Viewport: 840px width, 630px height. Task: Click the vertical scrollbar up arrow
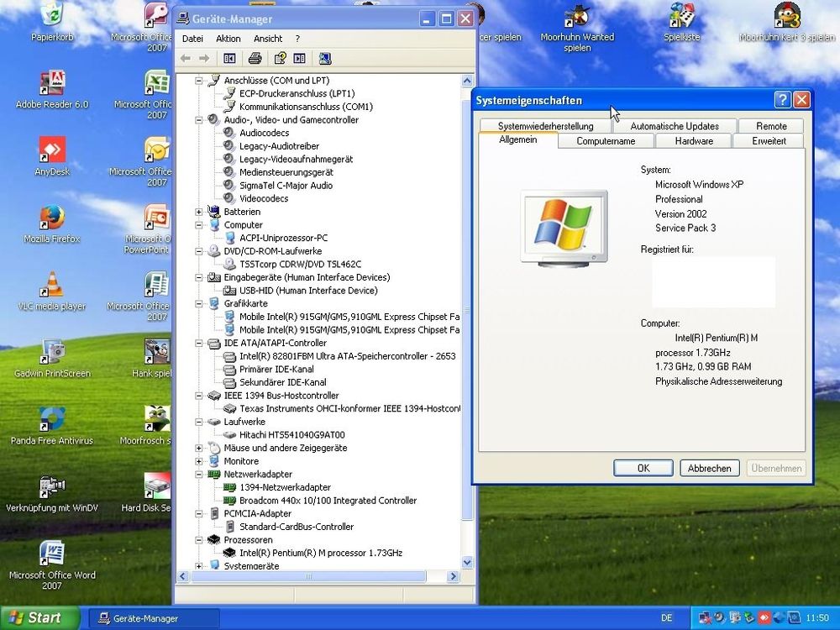tap(467, 81)
